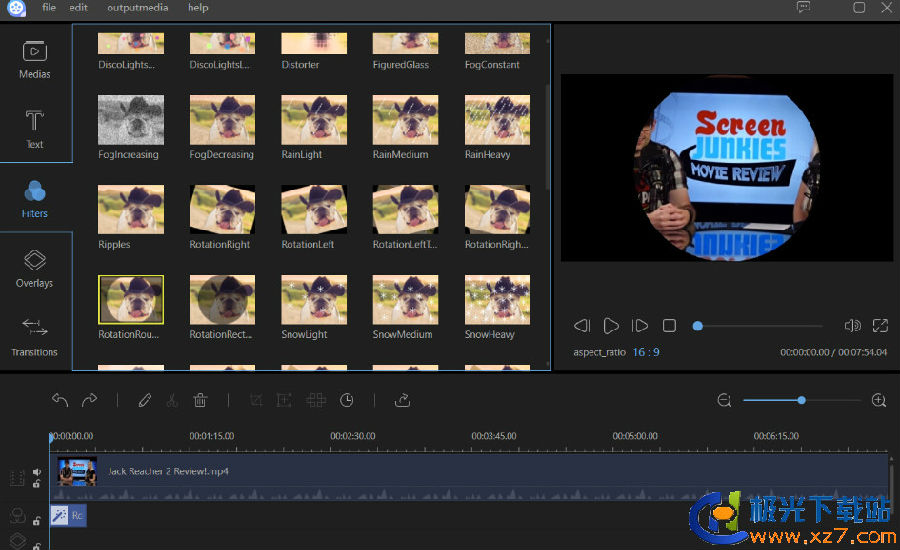900x550 pixels.
Task: Delete selected clip with trash icon
Action: pyautogui.click(x=200, y=400)
